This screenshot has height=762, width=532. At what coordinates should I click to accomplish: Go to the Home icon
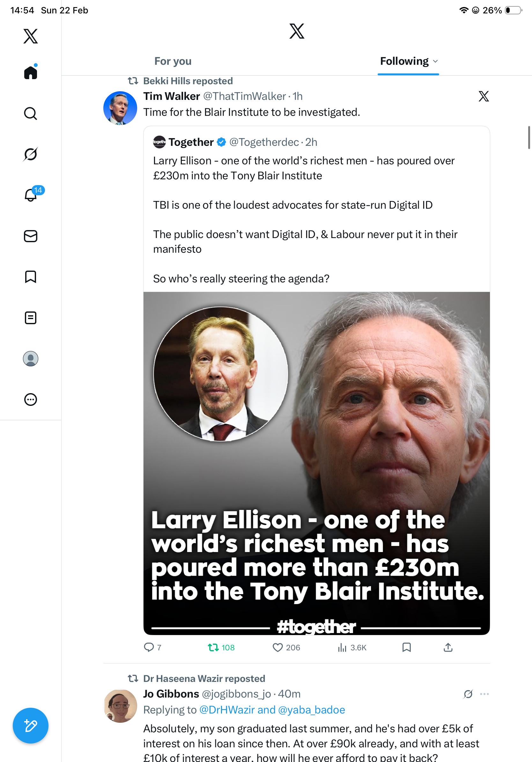pos(31,73)
